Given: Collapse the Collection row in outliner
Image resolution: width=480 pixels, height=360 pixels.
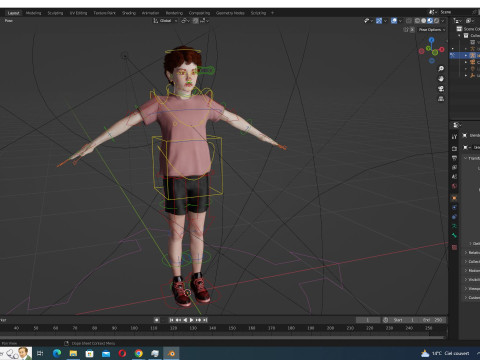Looking at the screenshot, I should click(x=459, y=36).
